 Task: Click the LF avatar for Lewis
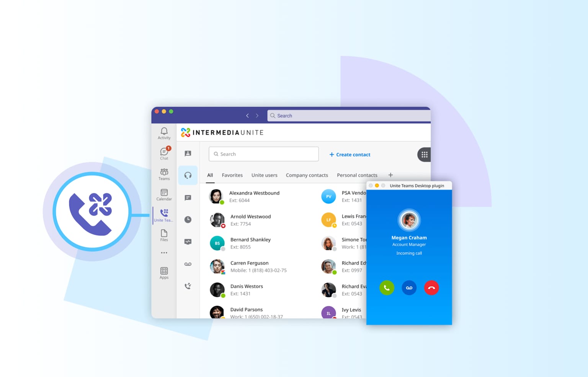tap(328, 220)
